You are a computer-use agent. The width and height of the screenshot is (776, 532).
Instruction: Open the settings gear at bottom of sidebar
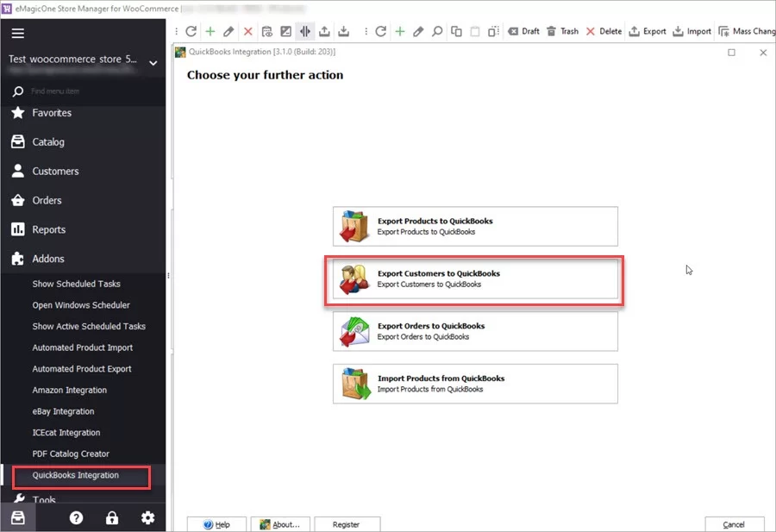tap(147, 517)
